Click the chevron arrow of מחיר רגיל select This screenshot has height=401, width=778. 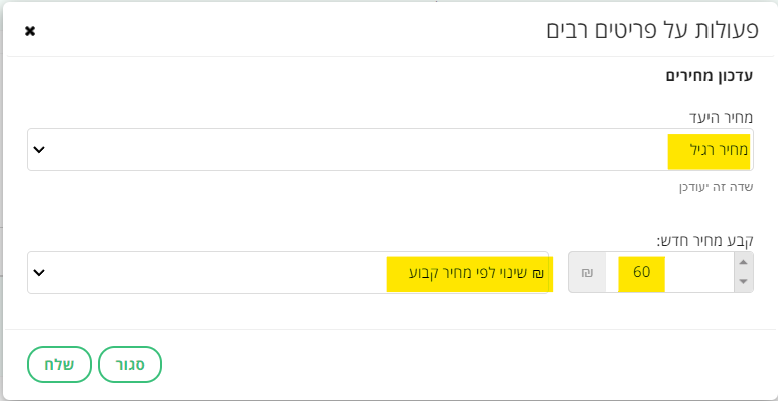tap(39, 150)
